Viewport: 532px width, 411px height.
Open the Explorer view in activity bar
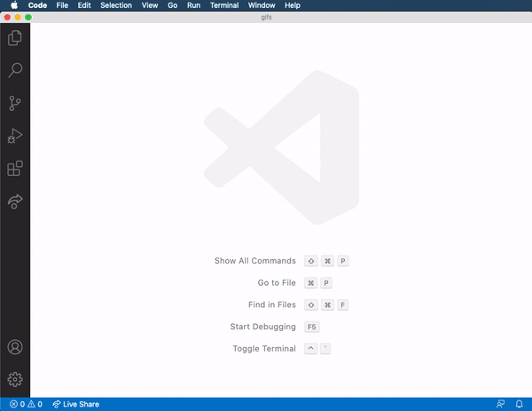coord(14,37)
